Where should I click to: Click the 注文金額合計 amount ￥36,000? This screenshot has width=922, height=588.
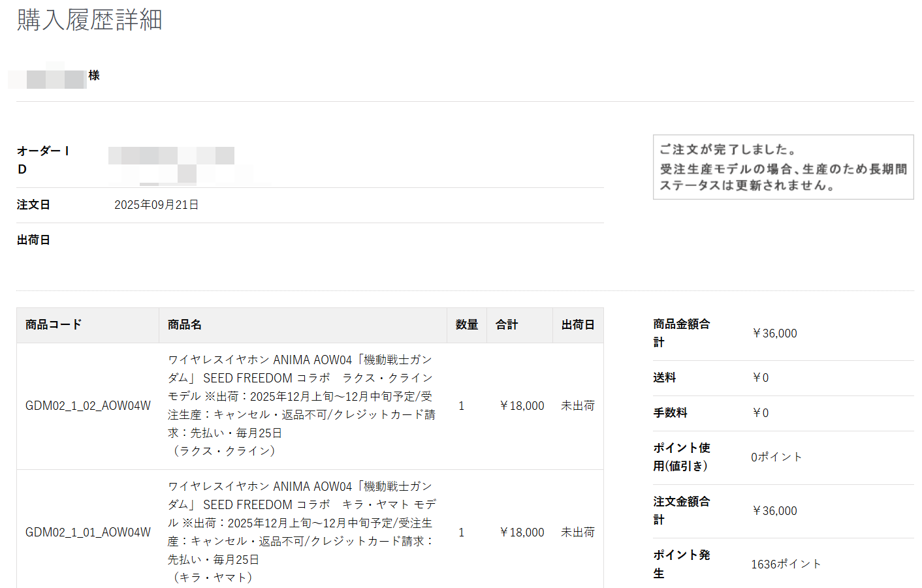coord(774,511)
